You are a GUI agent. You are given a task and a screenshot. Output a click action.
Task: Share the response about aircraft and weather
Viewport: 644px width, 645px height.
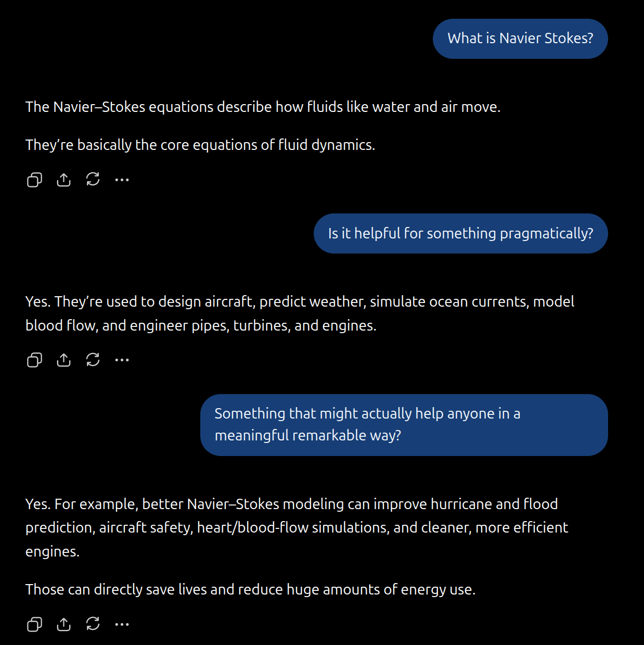[63, 360]
